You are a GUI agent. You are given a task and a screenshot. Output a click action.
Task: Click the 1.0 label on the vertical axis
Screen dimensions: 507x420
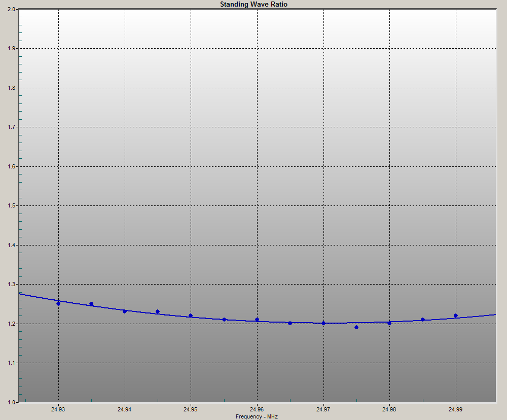point(11,402)
